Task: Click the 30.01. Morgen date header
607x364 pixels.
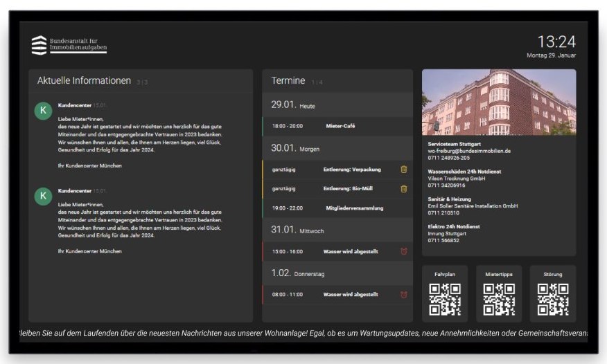Action: [x=337, y=148]
